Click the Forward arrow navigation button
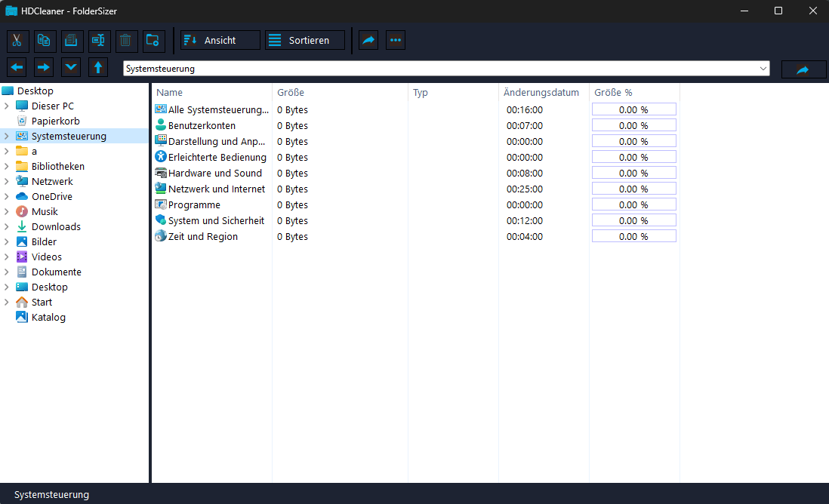This screenshot has width=829, height=504. tap(44, 67)
